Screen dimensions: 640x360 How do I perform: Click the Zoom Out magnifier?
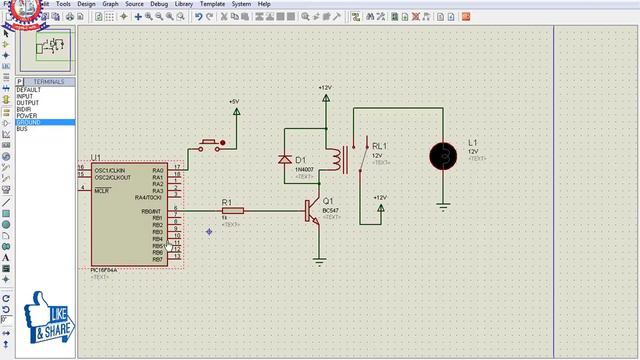point(159,17)
